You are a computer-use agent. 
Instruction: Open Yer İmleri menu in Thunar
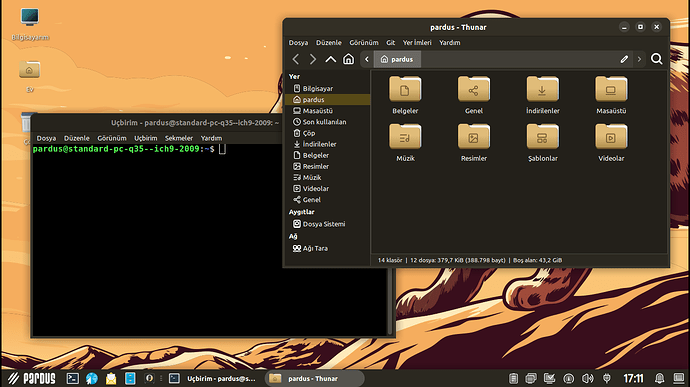[x=417, y=43]
